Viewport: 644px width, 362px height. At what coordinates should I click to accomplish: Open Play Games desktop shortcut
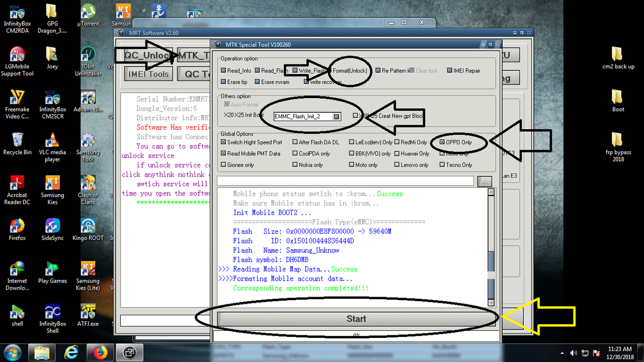pyautogui.click(x=52, y=273)
